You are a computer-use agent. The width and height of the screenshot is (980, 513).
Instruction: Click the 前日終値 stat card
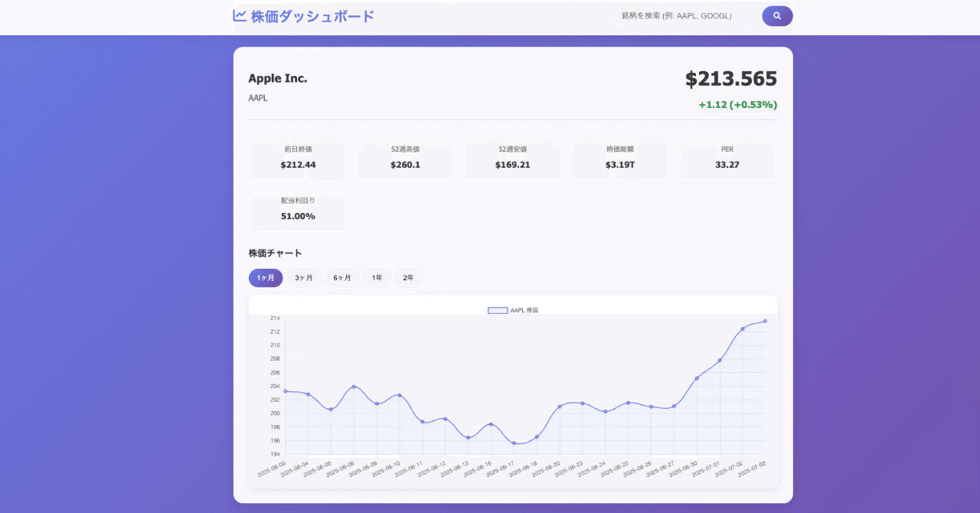pyautogui.click(x=297, y=160)
